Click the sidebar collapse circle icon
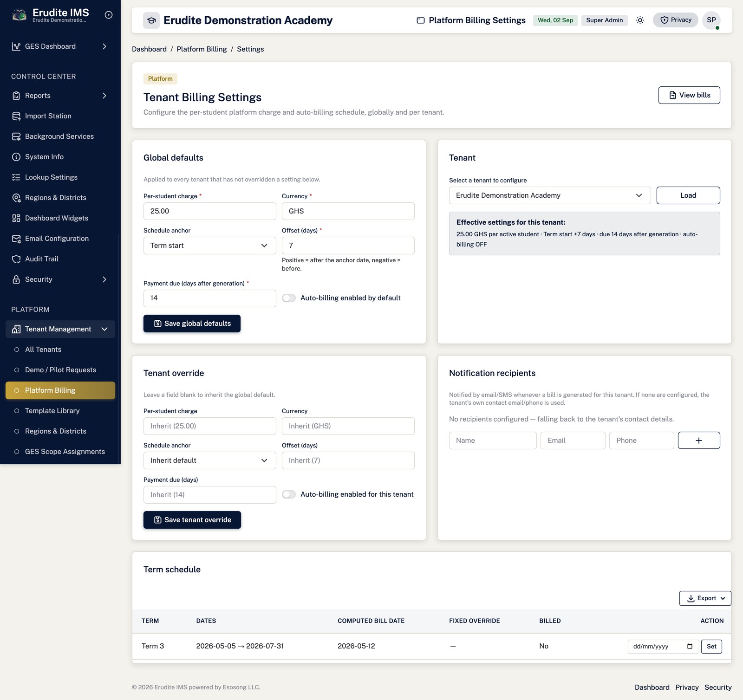 click(x=109, y=15)
